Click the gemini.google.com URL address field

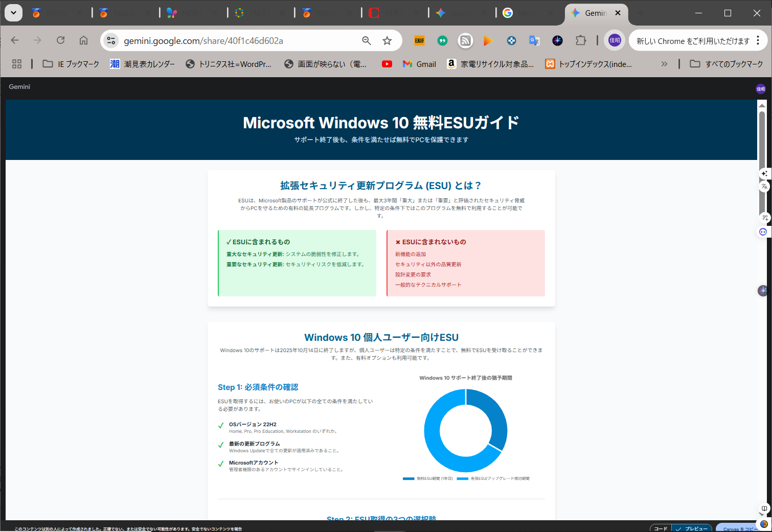click(203, 41)
